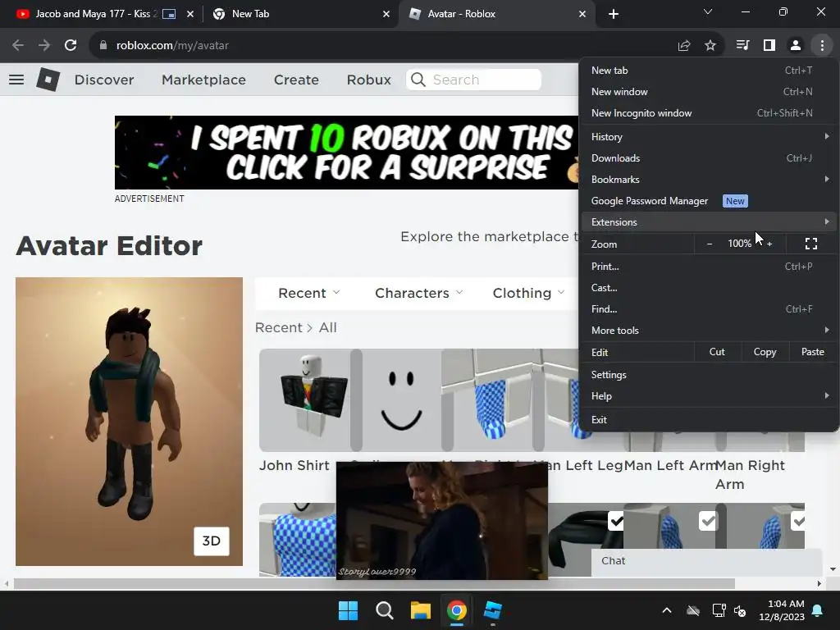Close the New Tab browser tab
Viewport: 840px width, 630px height.
[x=386, y=14]
